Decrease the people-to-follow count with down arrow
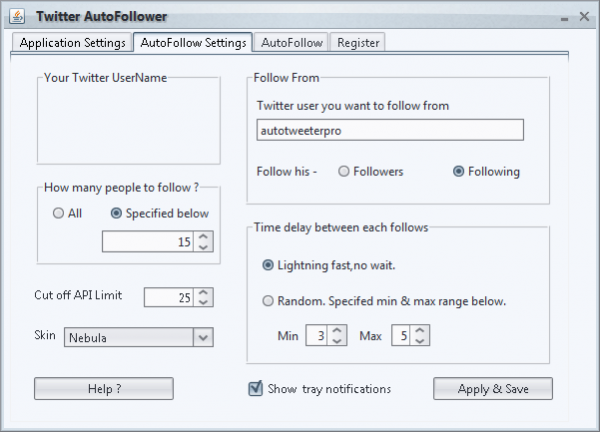The height and width of the screenshot is (432, 600). [204, 247]
